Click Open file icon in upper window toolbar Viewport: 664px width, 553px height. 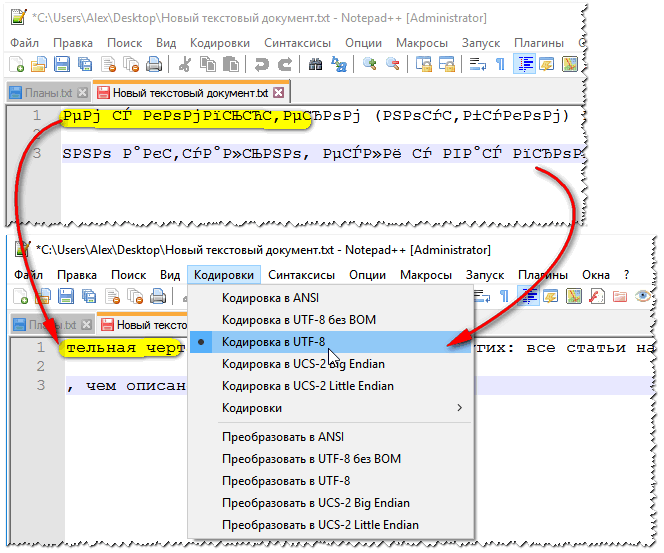click(39, 64)
